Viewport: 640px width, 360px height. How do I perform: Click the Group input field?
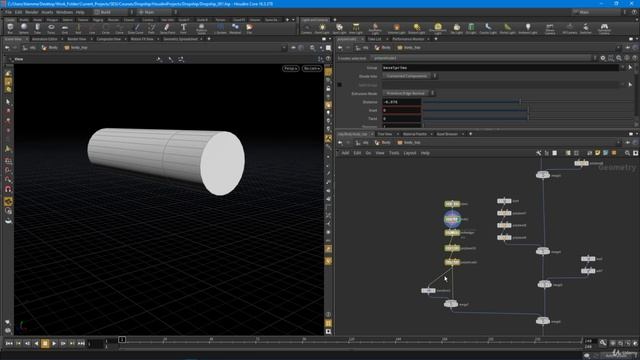[x=500, y=68]
